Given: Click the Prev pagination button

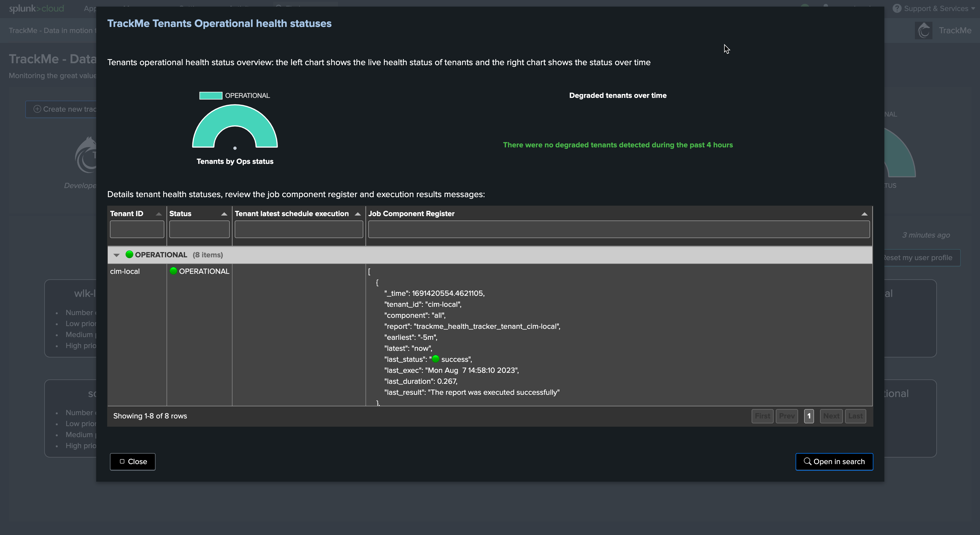Looking at the screenshot, I should (x=786, y=416).
